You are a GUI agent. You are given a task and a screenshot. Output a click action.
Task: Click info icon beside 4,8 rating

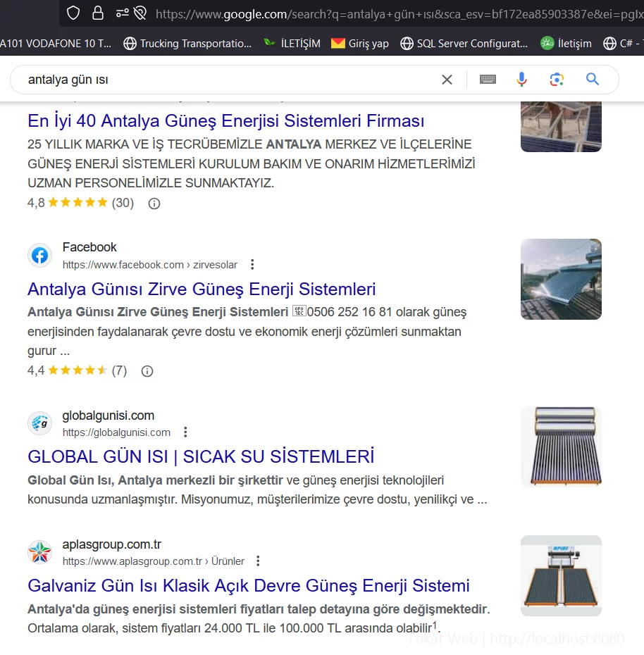154,204
